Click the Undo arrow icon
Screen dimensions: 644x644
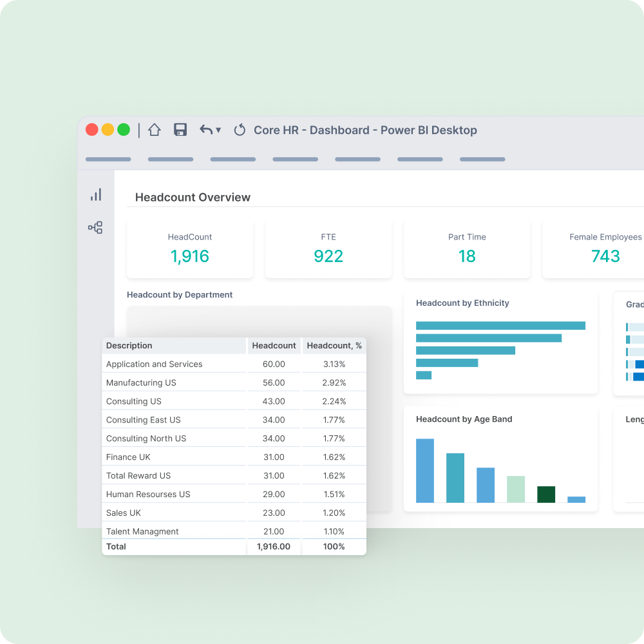206,130
